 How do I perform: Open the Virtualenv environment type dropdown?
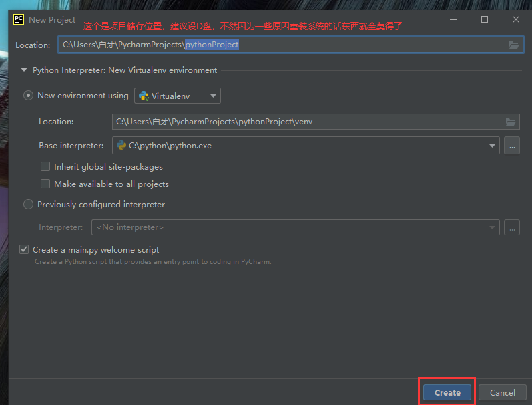tap(178, 96)
